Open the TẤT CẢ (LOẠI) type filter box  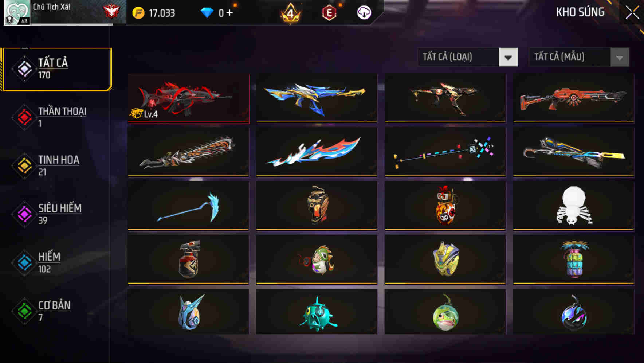click(x=467, y=57)
